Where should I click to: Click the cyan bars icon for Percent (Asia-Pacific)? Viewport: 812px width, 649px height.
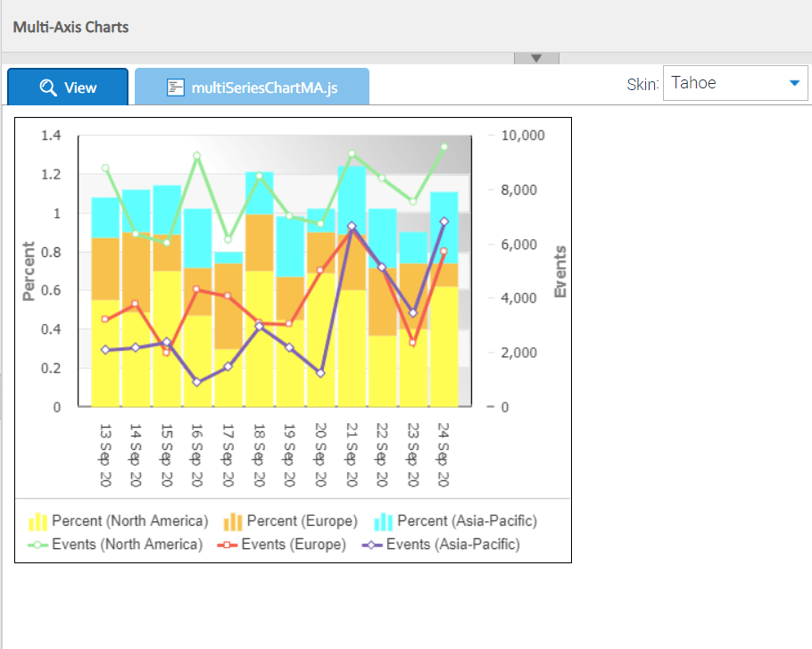[385, 520]
